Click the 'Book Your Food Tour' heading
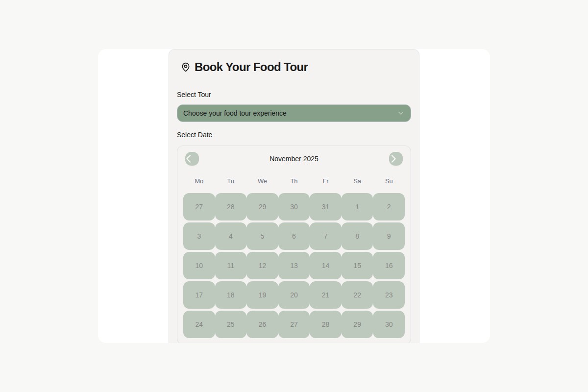588x392 pixels. click(x=251, y=67)
